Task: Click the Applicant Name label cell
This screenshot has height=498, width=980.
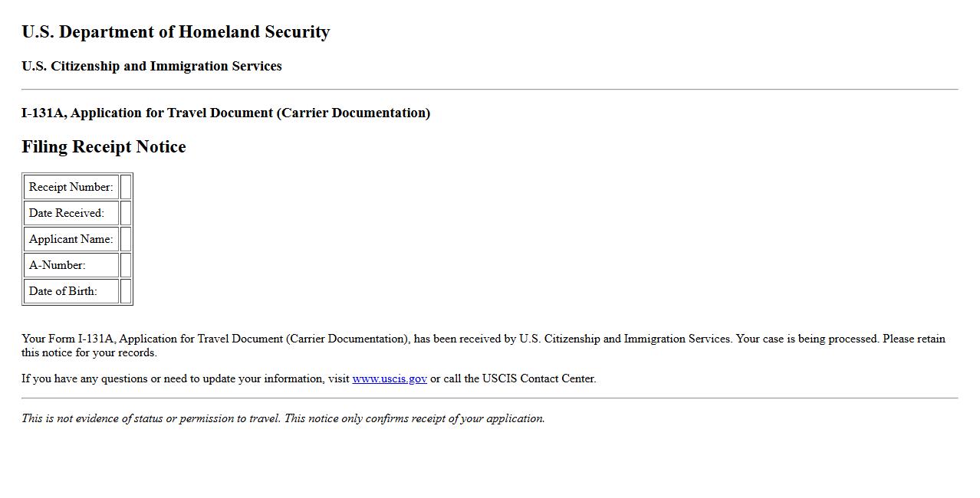Action: (71, 239)
